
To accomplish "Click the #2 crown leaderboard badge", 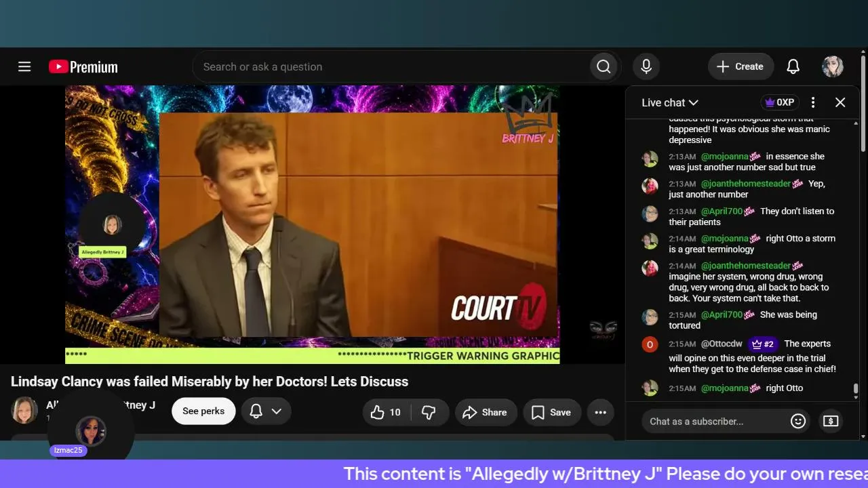I will [x=763, y=344].
